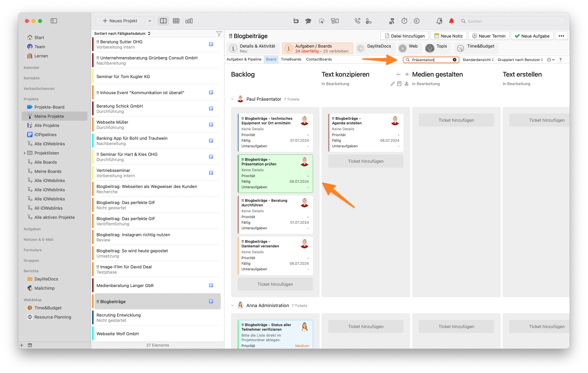The height and width of the screenshot is (373, 588).
Task: Open the Gruppiert nach Benutzer dropdown
Action: tap(520, 60)
